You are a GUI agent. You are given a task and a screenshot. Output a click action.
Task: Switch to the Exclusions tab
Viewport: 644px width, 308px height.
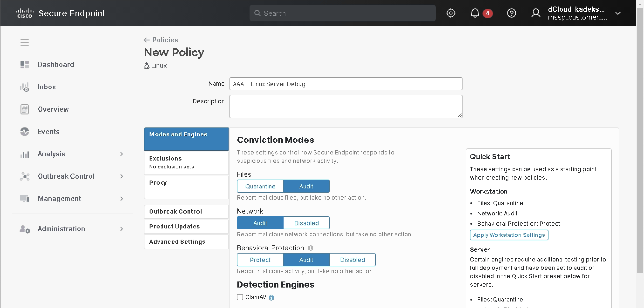pyautogui.click(x=186, y=162)
